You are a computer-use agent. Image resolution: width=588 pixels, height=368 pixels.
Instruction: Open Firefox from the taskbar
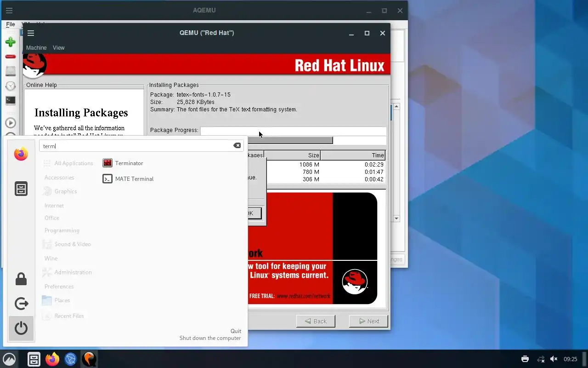pyautogui.click(x=52, y=359)
